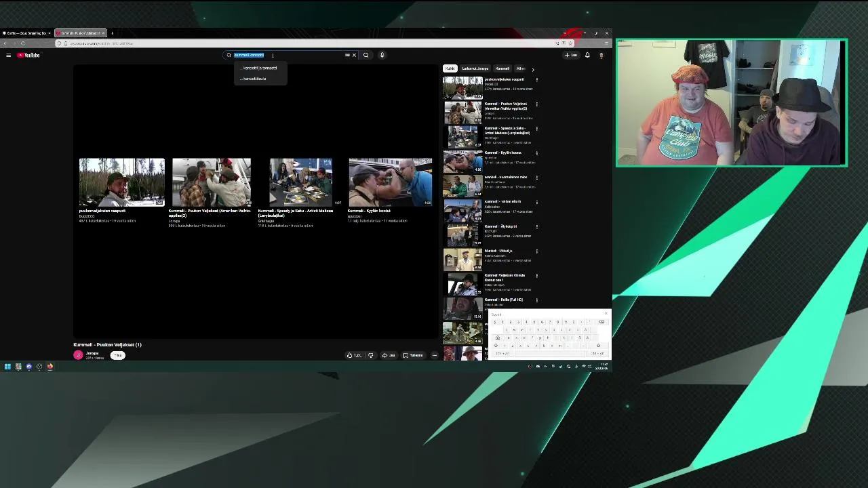868x488 pixels.
Task: Show more filter chips with the right arrow
Action: (x=532, y=69)
